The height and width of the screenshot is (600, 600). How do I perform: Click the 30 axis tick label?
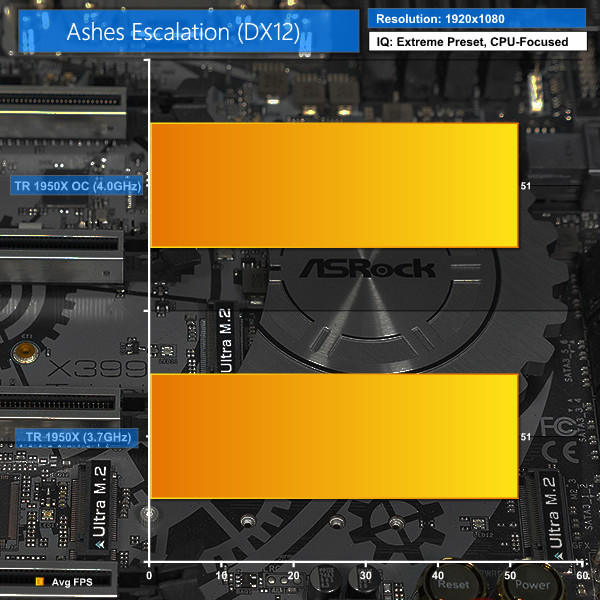tap(365, 575)
